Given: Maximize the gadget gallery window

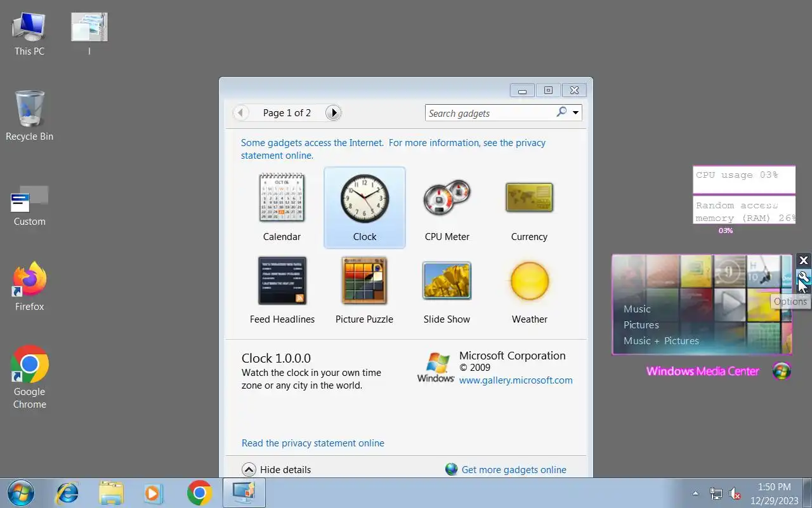Looking at the screenshot, I should coord(548,90).
